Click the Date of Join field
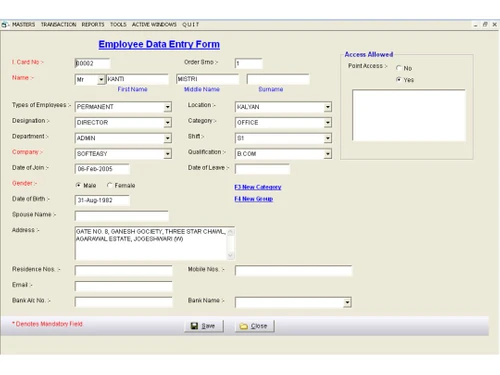 point(102,169)
